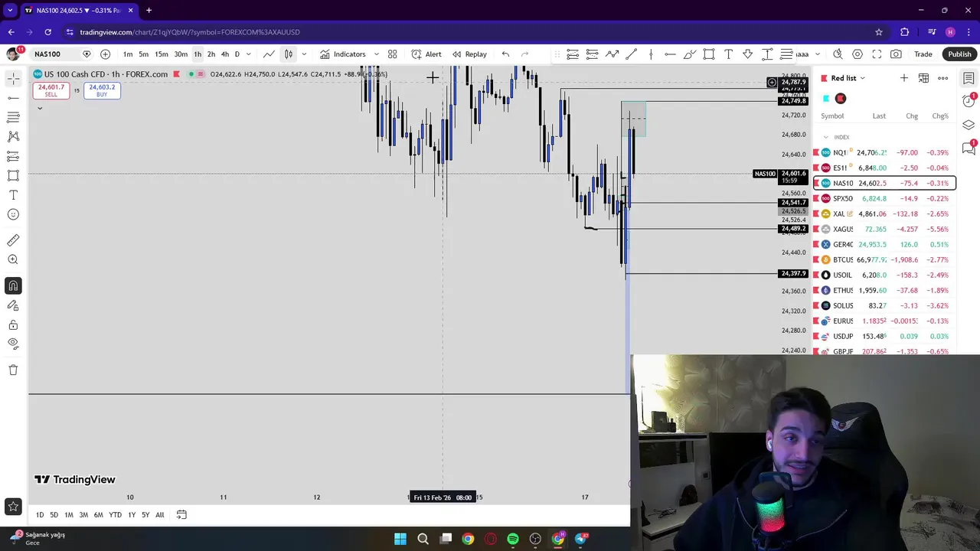
Task: Click the Publish button
Action: [x=959, y=54]
